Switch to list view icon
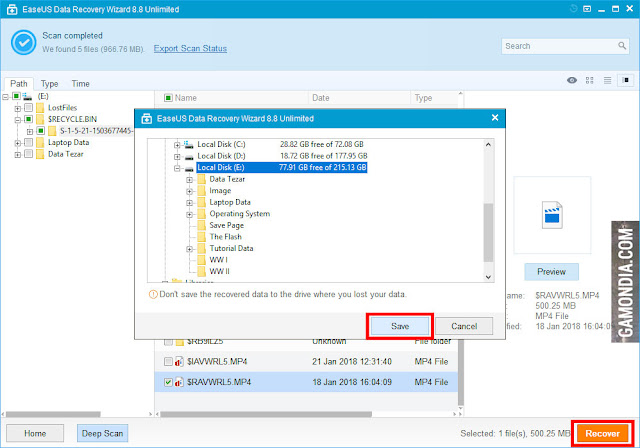 (x=607, y=80)
